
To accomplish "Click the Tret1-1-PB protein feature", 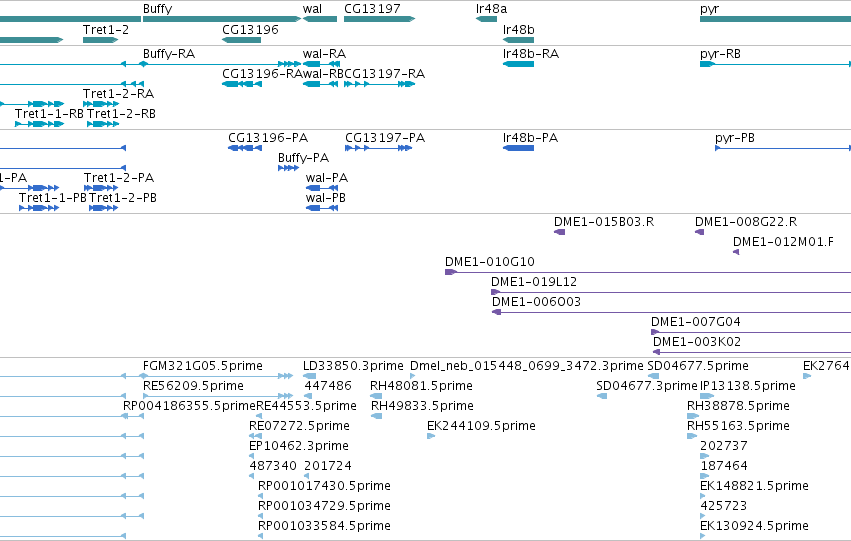I will point(39,208).
